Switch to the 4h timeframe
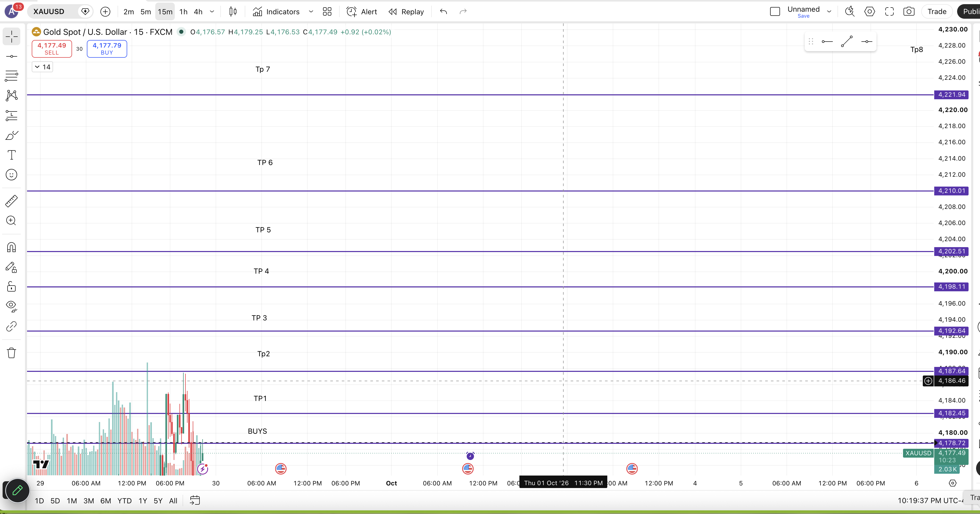Viewport: 980px width, 514px height. (198, 12)
